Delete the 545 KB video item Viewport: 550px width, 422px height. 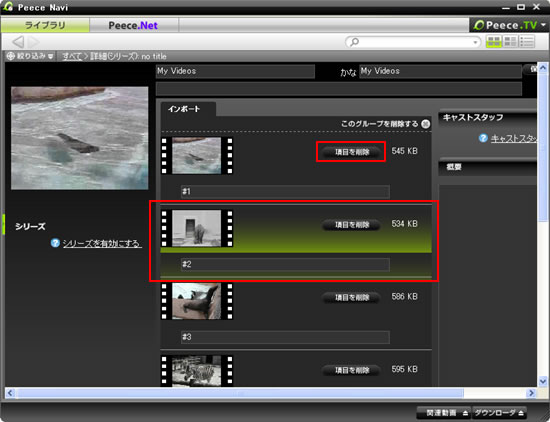351,152
